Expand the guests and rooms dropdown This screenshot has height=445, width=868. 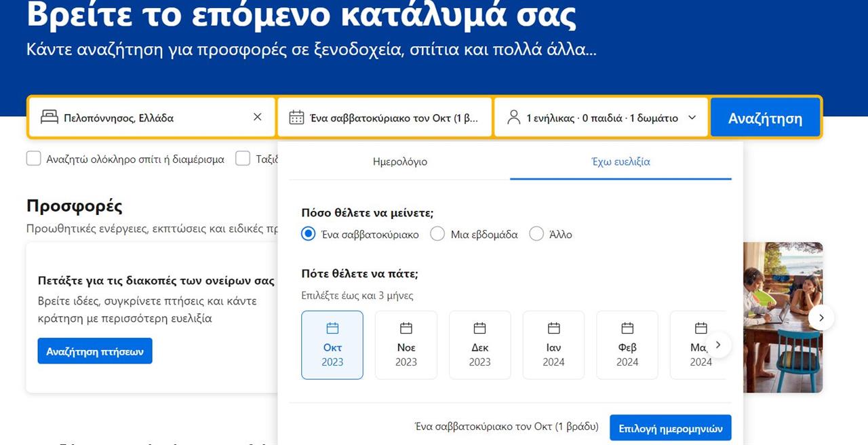point(692,117)
